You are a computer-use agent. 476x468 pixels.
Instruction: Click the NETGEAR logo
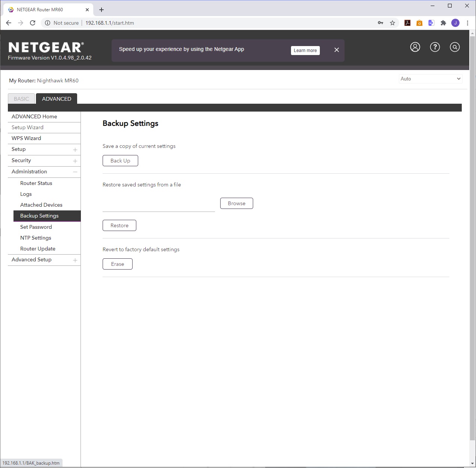coord(46,48)
